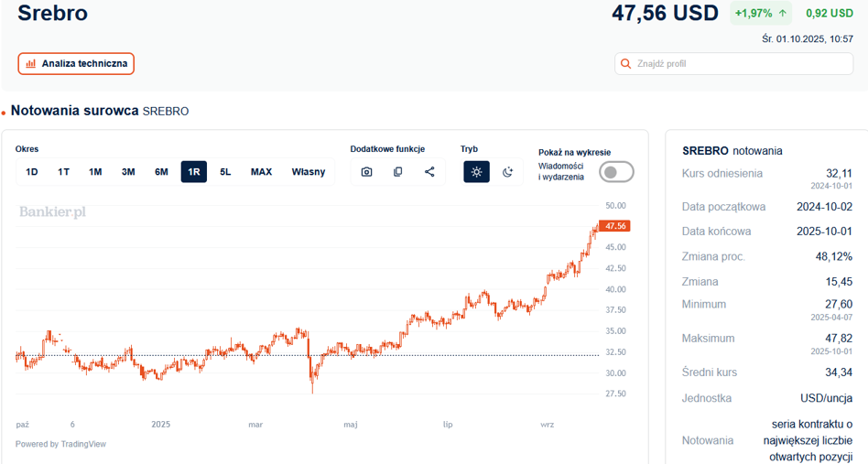Click the bar chart icon in Analiza techniczna

point(31,64)
